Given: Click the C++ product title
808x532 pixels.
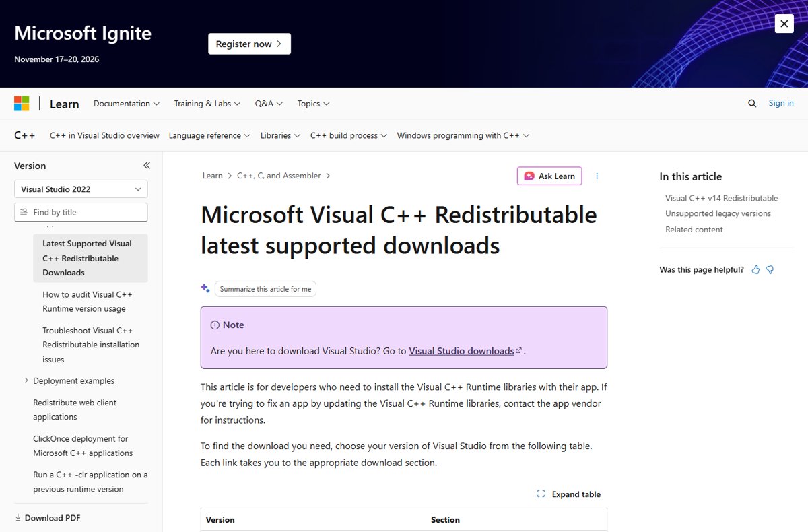Looking at the screenshot, I should (x=25, y=135).
